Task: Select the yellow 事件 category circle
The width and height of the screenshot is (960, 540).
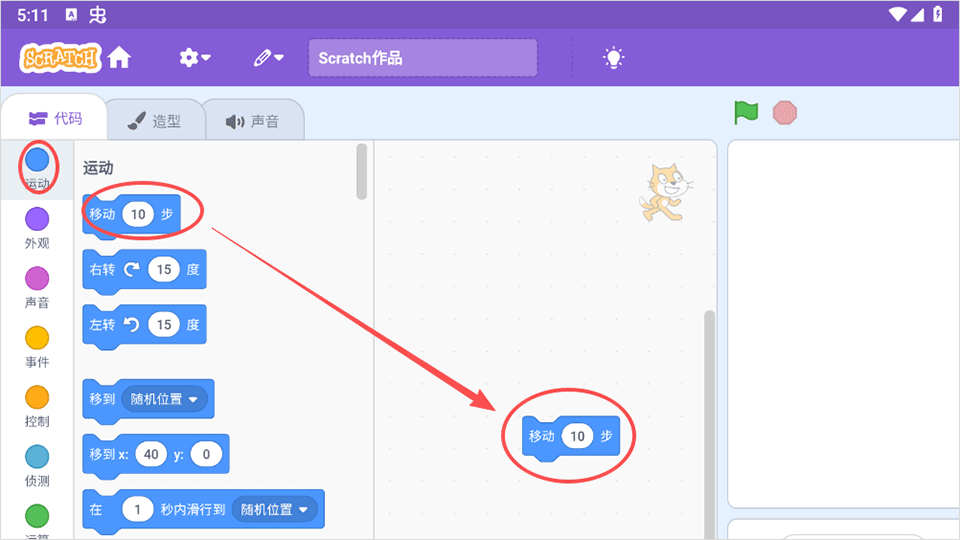Action: pos(37,338)
